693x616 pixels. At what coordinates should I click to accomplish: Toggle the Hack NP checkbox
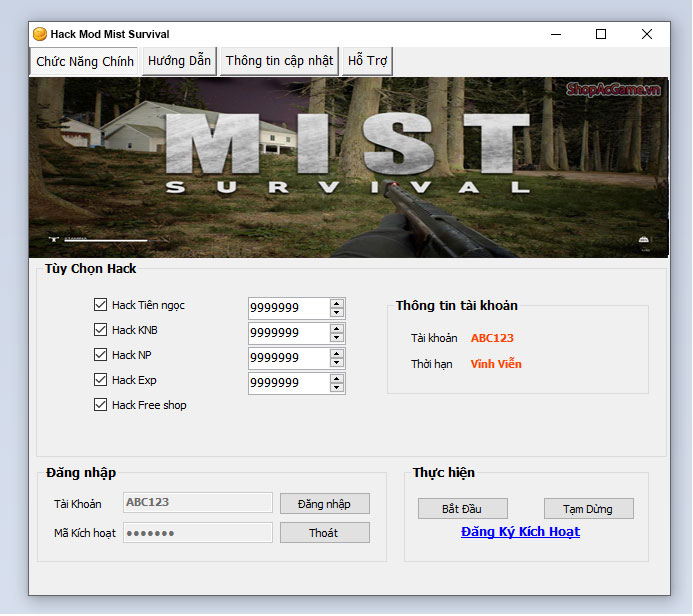(100, 355)
